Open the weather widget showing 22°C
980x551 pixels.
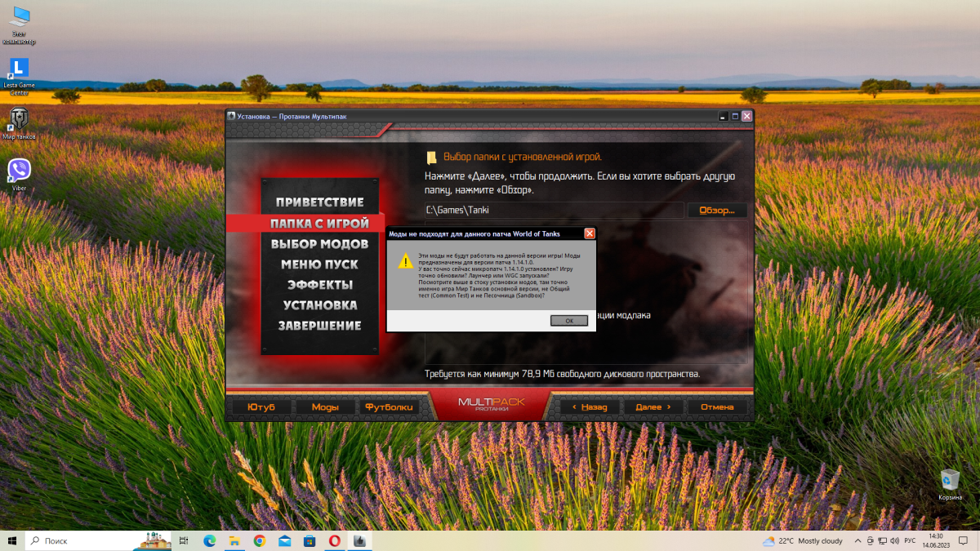[803, 541]
